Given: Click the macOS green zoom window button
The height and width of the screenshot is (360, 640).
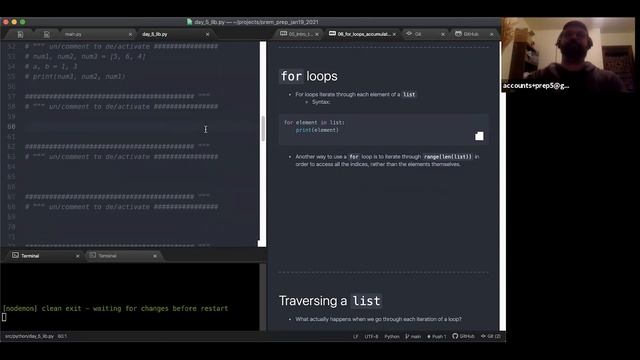Looking at the screenshot, I should (x=23, y=22).
